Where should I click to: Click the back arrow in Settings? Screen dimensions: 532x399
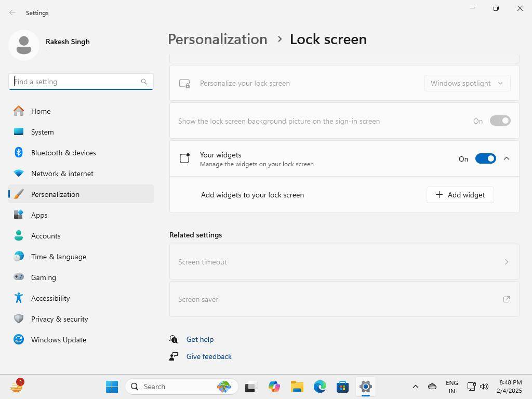tap(12, 12)
